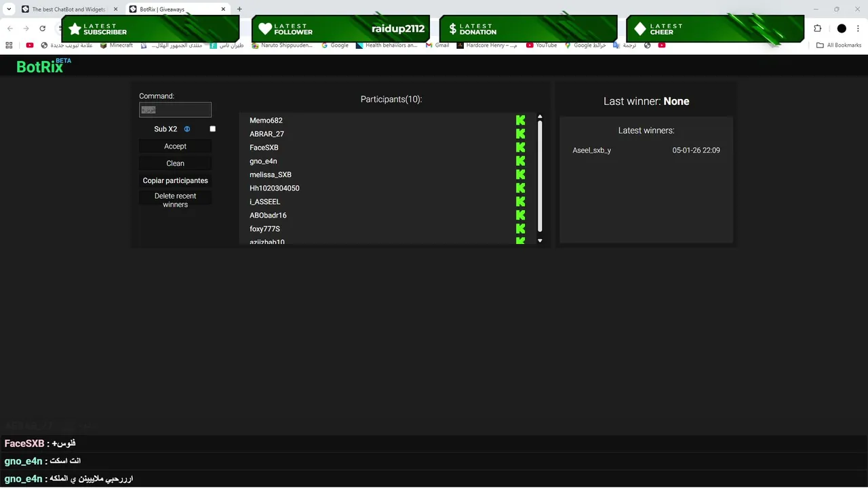
Task: Select participant gno_e4n in the list
Action: (263, 161)
